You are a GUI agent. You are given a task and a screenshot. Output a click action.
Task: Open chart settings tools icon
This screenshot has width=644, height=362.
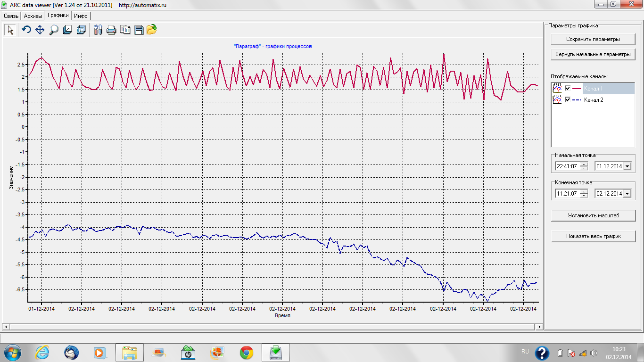[98, 30]
